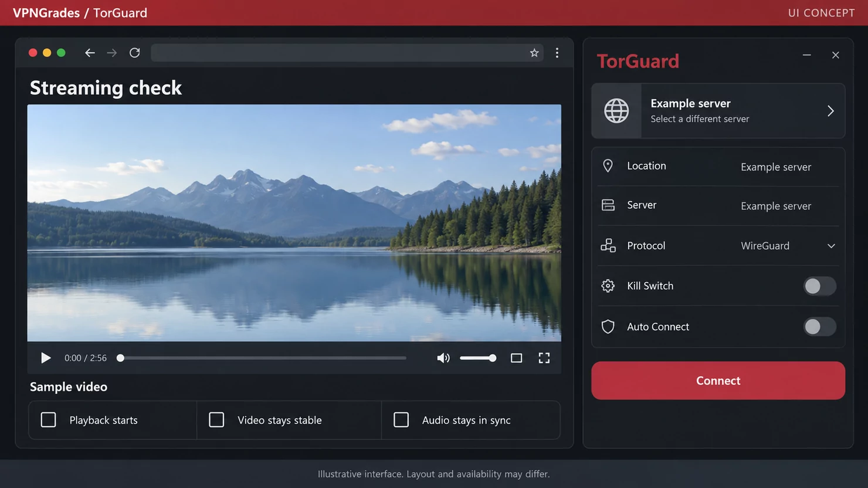Image resolution: width=868 pixels, height=488 pixels.
Task: Click the video preview of the lake
Action: coord(294,223)
